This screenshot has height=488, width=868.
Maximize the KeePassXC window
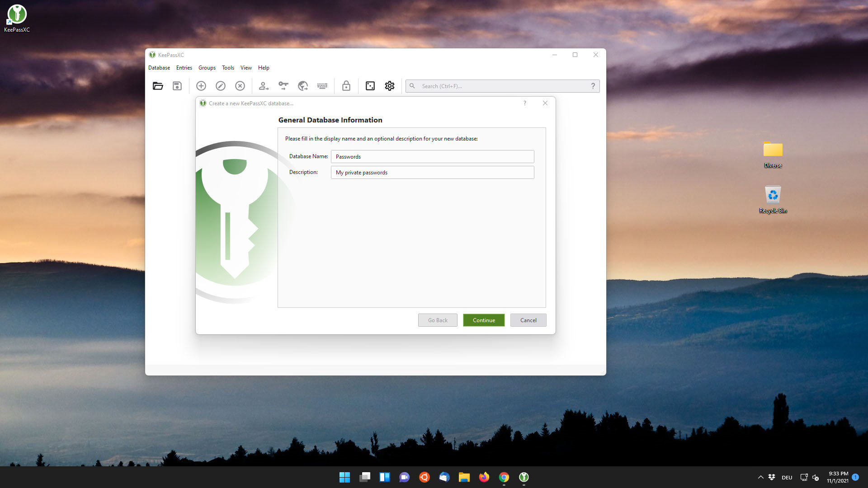coord(575,55)
